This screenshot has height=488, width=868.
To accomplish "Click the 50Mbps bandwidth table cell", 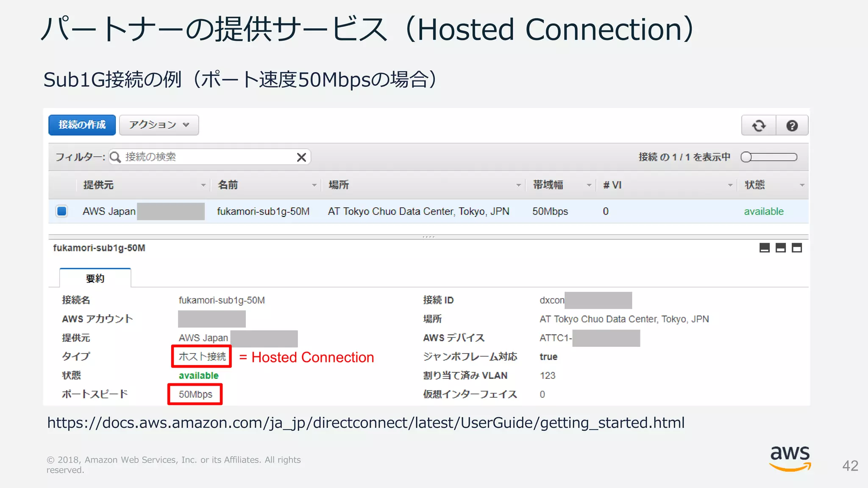I will coord(550,211).
